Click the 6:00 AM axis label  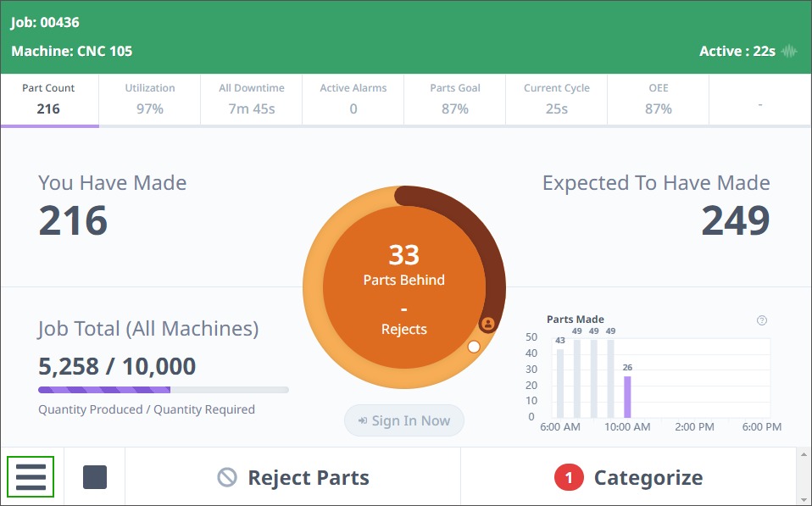point(559,427)
